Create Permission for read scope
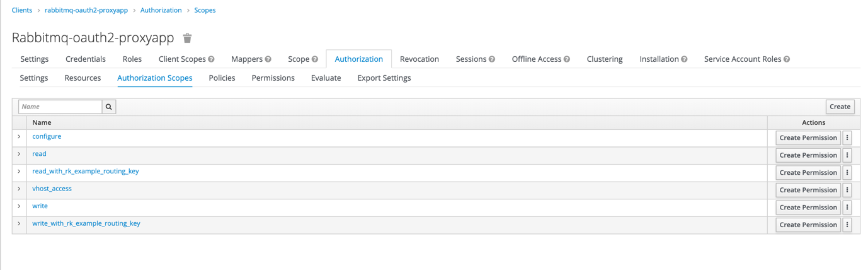The image size is (868, 270). [x=808, y=155]
